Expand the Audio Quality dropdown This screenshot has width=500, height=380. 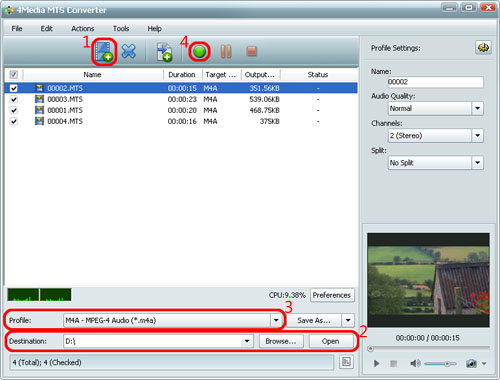(x=477, y=108)
